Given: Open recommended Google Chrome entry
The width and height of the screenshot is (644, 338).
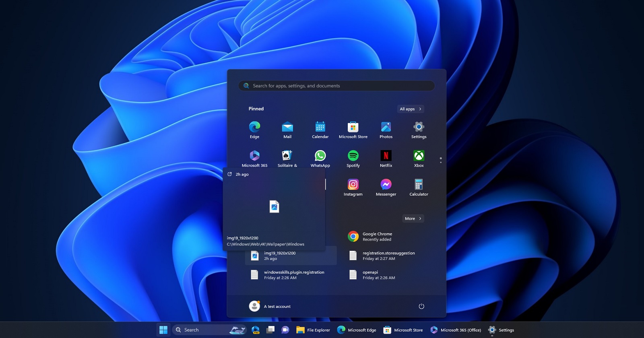Looking at the screenshot, I should point(377,237).
